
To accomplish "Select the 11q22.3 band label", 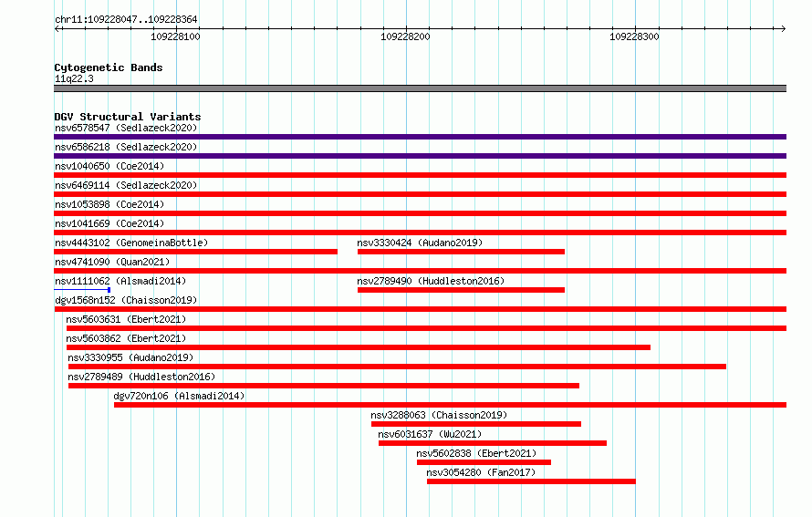I will click(74, 78).
